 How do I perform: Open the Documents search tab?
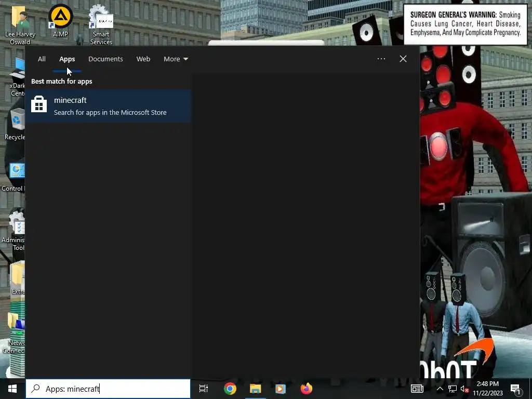coord(105,59)
